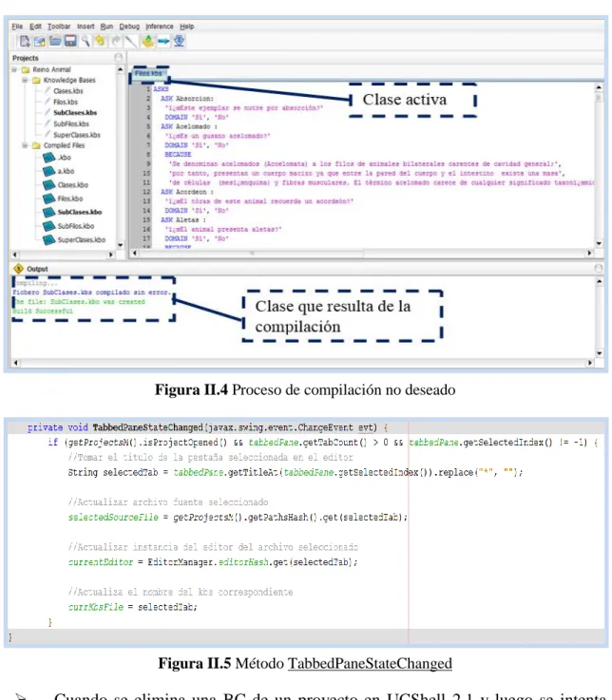Select SuperClases.kbo compiled file

[81, 239]
